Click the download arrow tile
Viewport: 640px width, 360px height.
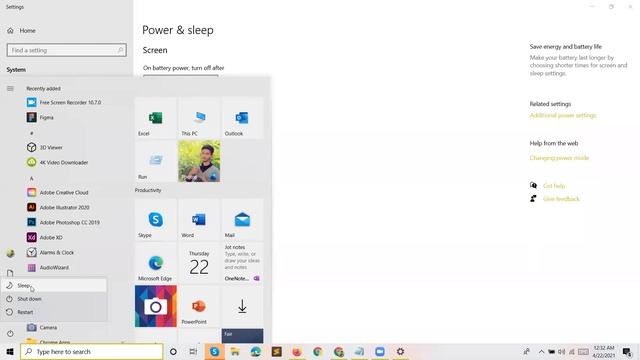point(242,306)
